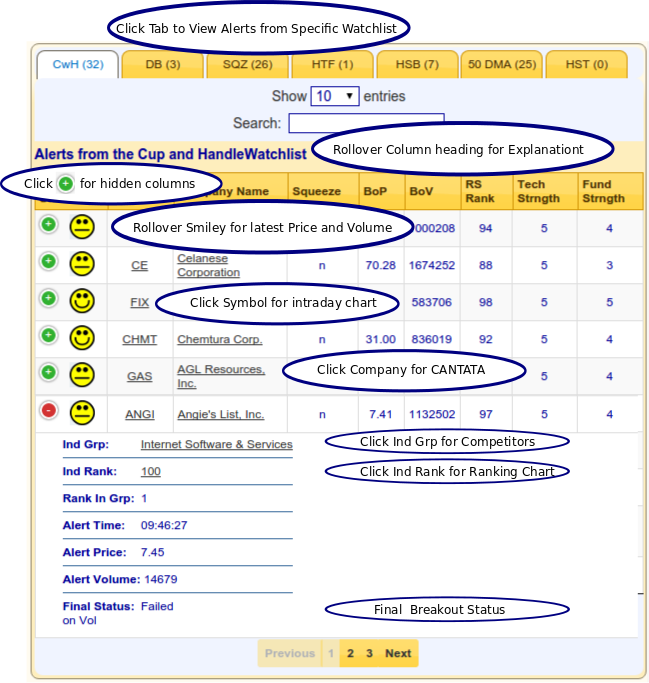
Task: Click BoP value 31.00
Action: (x=381, y=339)
